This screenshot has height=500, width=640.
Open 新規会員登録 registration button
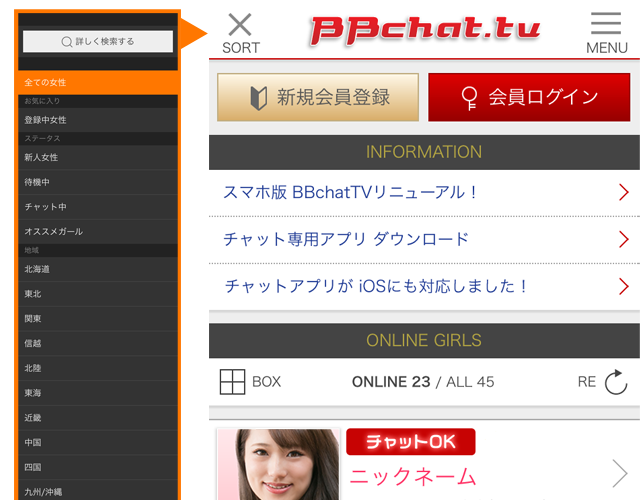(x=318, y=97)
